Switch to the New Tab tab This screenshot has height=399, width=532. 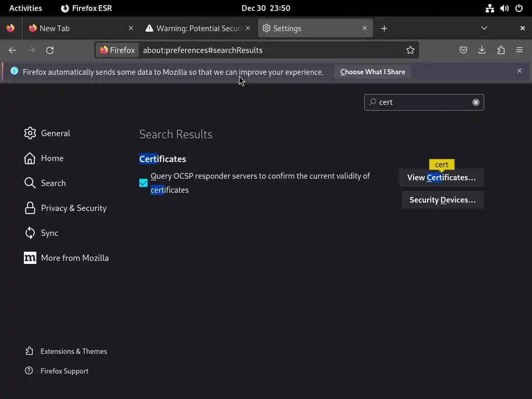78,28
